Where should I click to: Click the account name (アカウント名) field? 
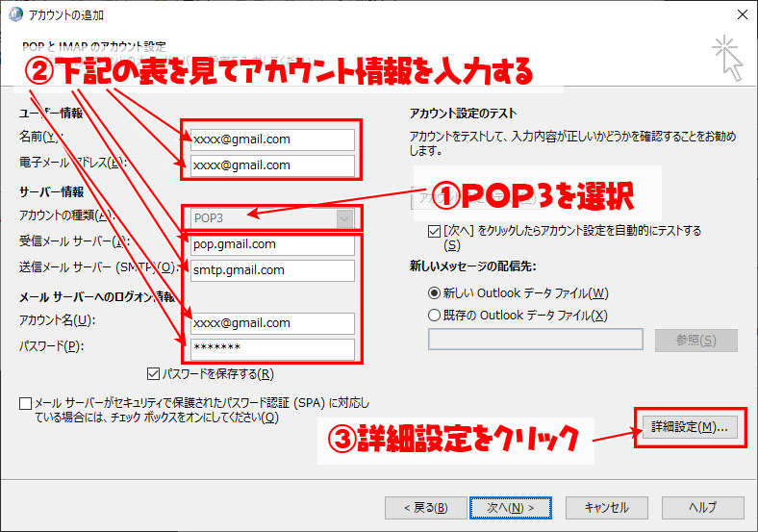272,323
